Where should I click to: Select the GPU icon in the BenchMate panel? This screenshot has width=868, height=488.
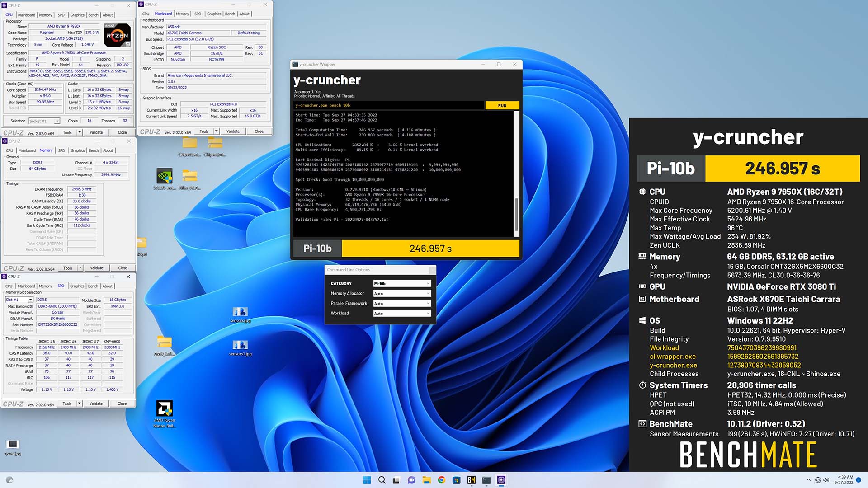coord(642,286)
